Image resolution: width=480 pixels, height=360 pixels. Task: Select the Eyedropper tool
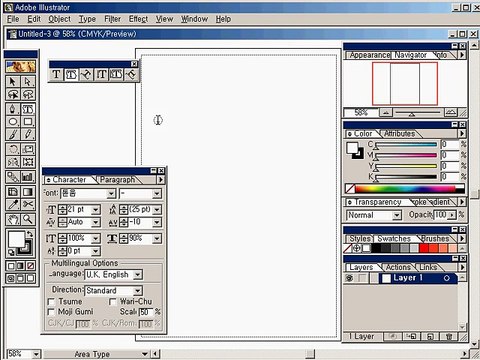pyautogui.click(x=13, y=204)
